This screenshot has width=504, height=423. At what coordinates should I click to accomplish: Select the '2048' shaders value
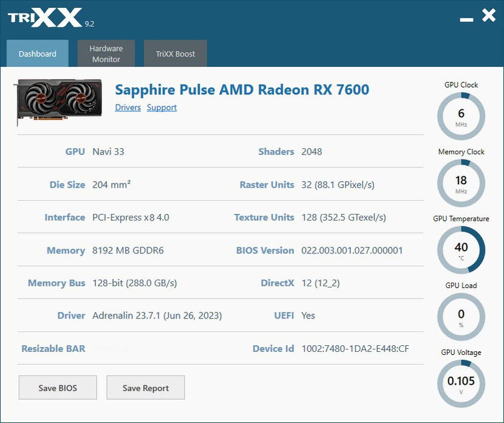point(312,151)
